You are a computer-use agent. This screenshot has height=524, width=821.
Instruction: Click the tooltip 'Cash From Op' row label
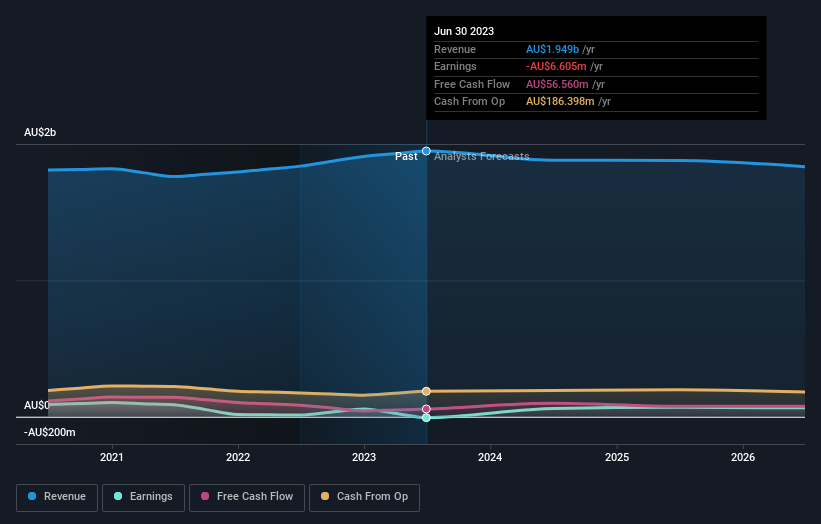point(470,102)
